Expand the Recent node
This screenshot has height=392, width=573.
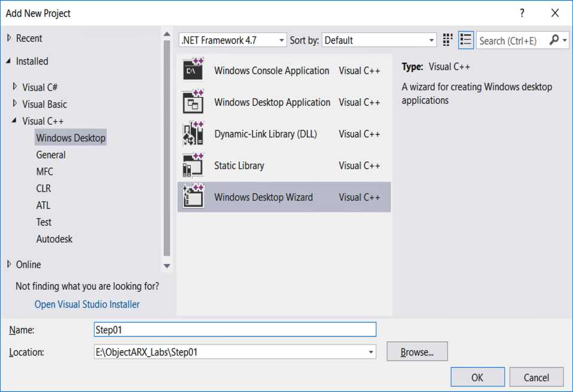click(x=9, y=38)
